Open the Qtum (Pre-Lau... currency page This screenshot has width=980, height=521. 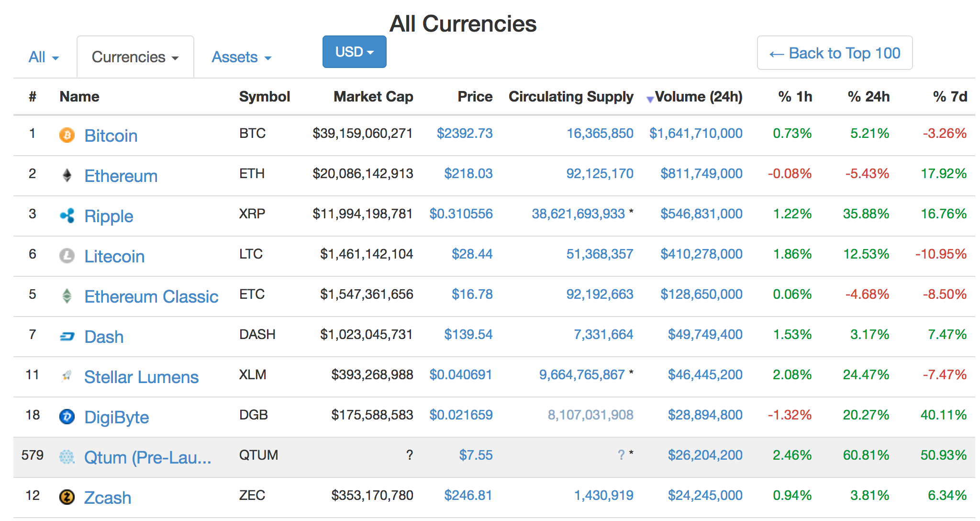coord(147,457)
